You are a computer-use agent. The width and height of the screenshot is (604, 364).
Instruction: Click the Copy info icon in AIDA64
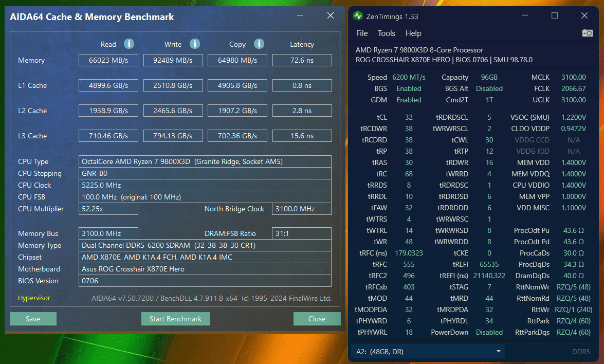(259, 44)
